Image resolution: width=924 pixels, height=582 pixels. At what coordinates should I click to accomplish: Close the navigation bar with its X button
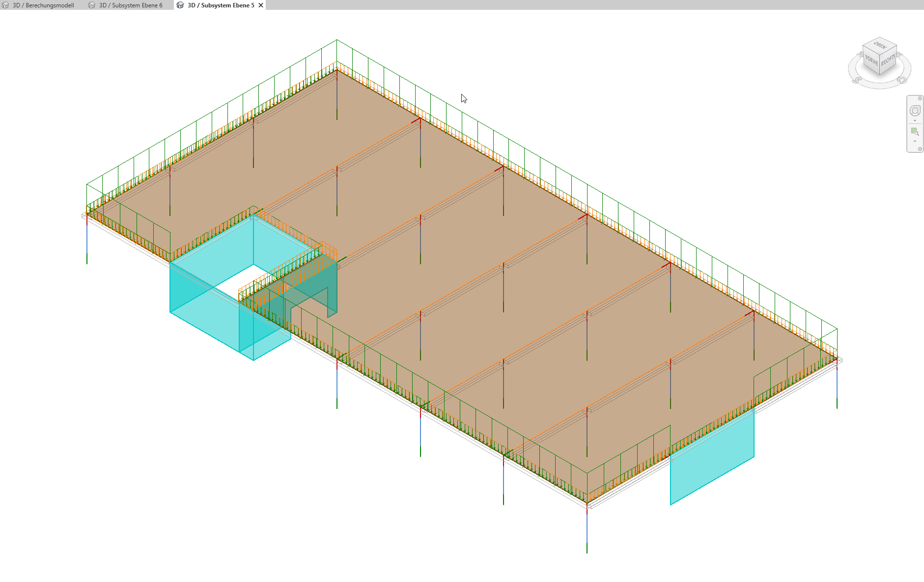point(920,98)
